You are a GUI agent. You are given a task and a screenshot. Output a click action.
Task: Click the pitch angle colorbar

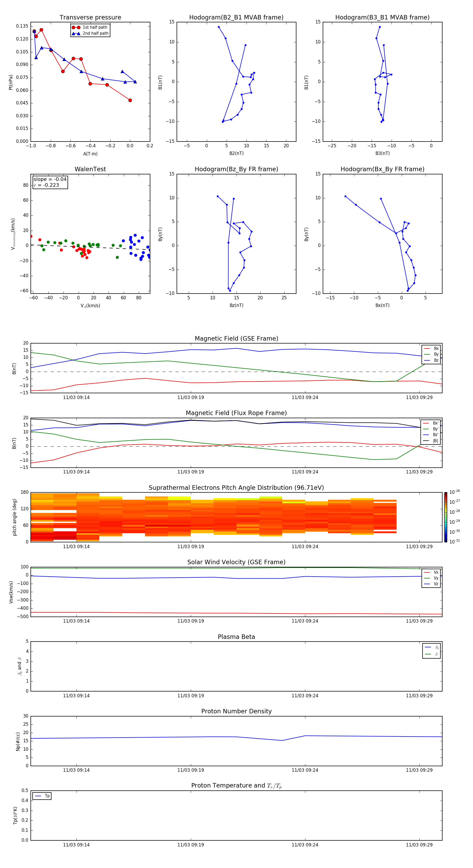[x=445, y=517]
